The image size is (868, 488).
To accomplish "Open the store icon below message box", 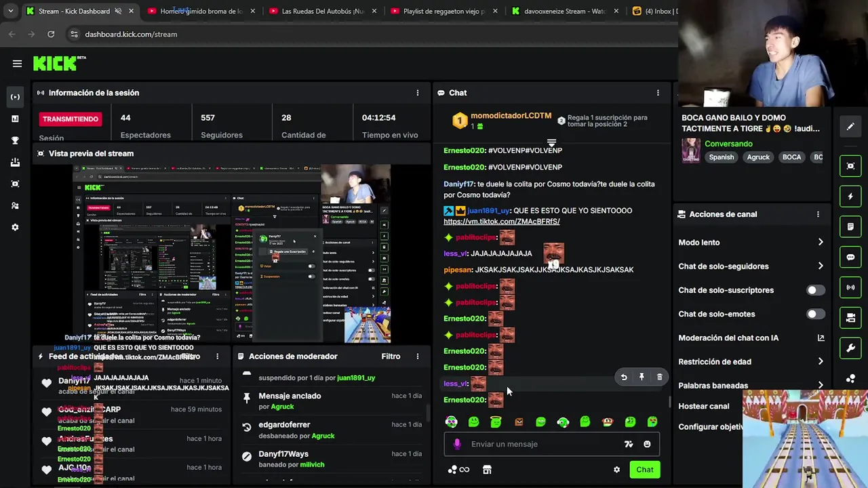I will (x=487, y=470).
